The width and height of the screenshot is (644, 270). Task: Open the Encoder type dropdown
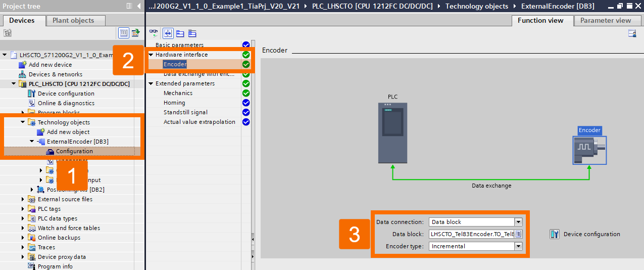coord(518,246)
